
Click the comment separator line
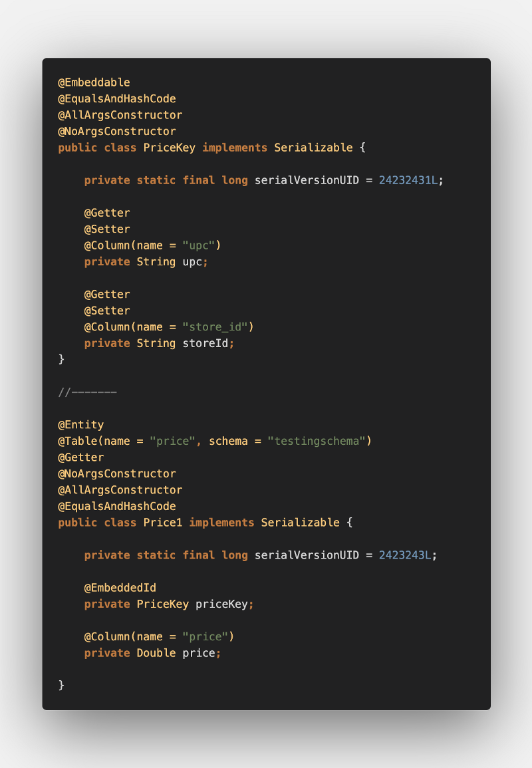tap(88, 392)
